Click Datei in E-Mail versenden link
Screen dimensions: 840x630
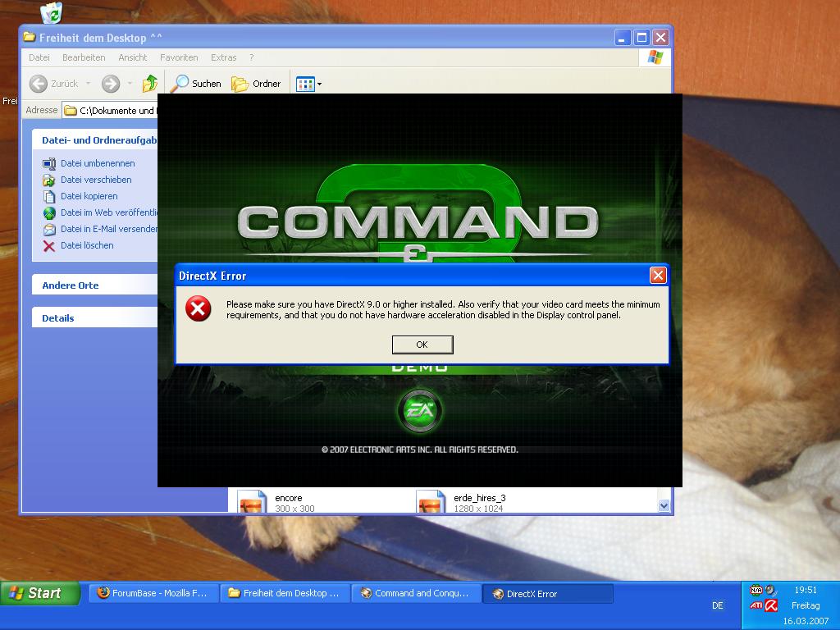point(109,230)
